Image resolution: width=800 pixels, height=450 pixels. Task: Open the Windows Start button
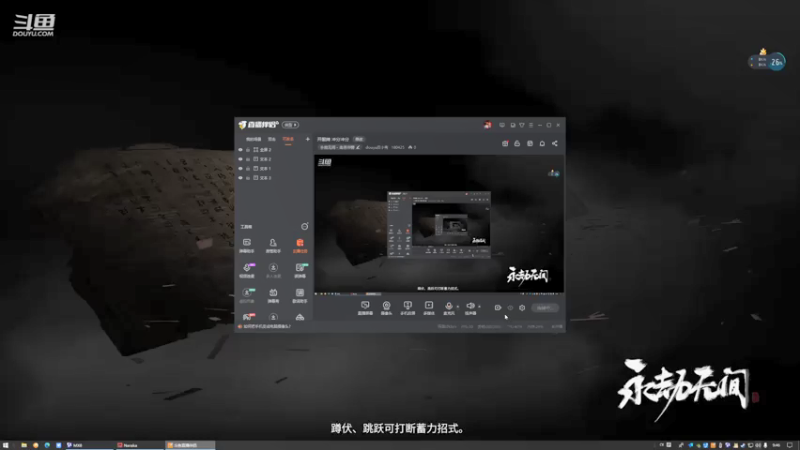tap(6, 445)
